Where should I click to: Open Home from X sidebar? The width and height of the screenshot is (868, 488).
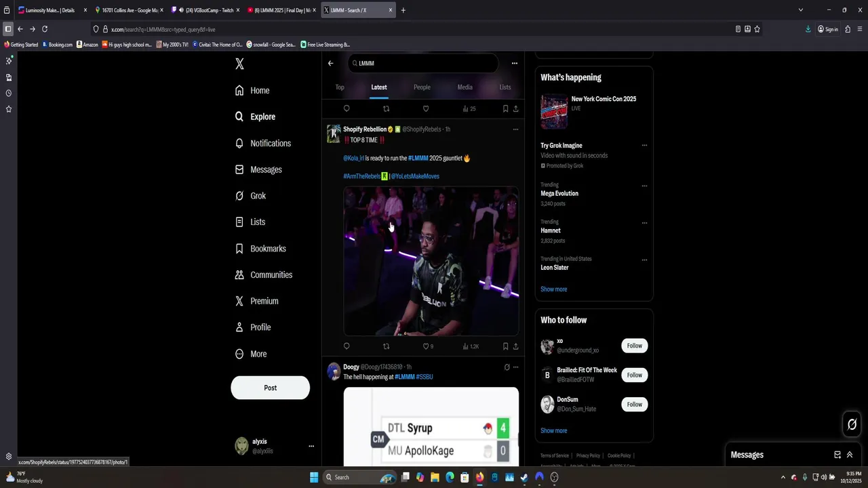252,90
